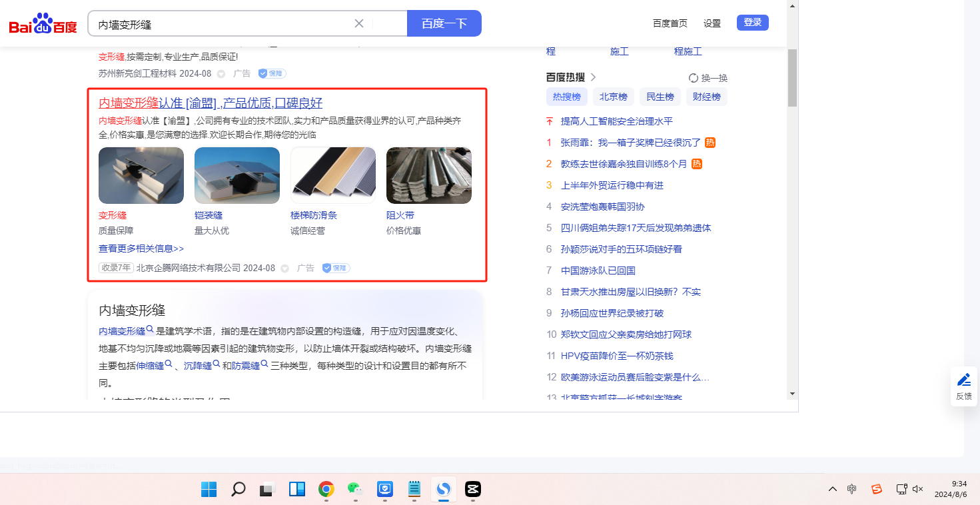Click the 换一换 refresh icon
Screen dimensions: 980x505
tap(693, 78)
